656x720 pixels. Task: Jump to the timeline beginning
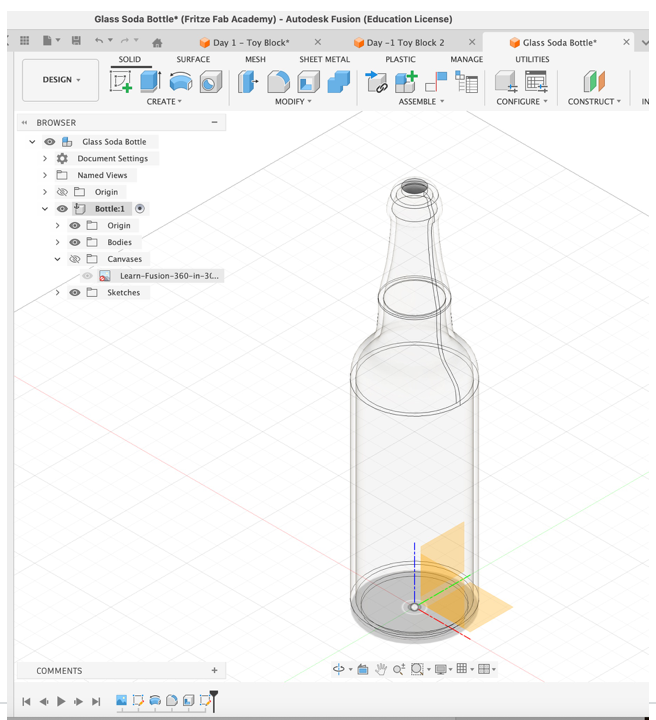(26, 701)
